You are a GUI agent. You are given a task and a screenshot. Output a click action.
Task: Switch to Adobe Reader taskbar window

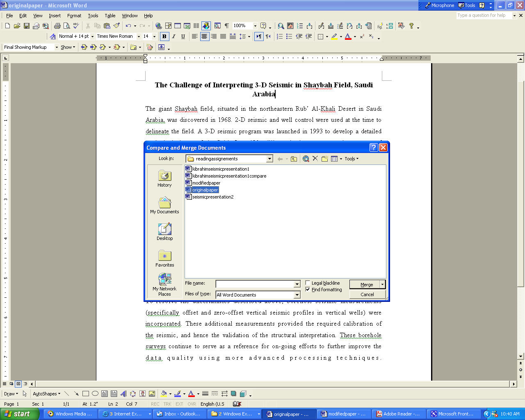[x=398, y=414]
